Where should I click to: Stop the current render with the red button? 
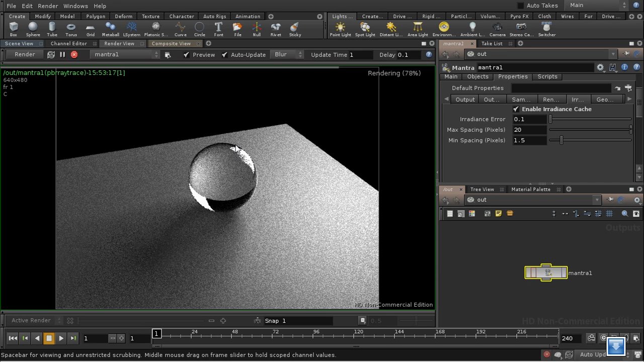click(73, 54)
